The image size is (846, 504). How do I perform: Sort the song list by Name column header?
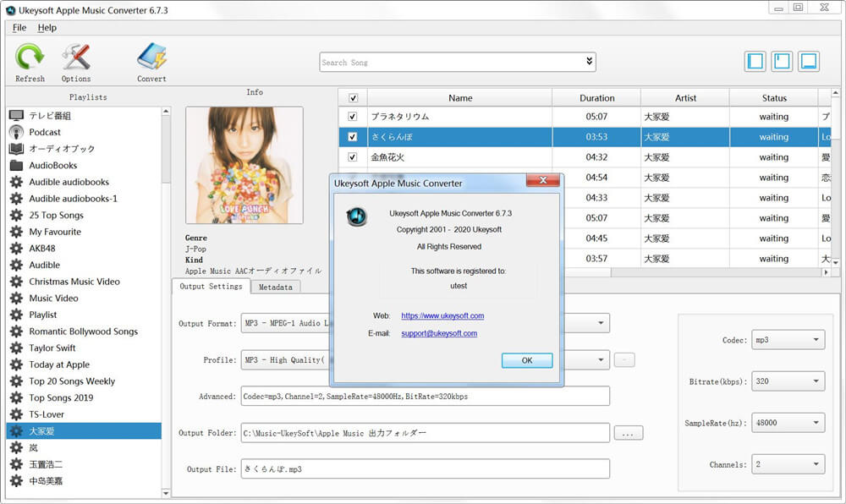coord(459,98)
